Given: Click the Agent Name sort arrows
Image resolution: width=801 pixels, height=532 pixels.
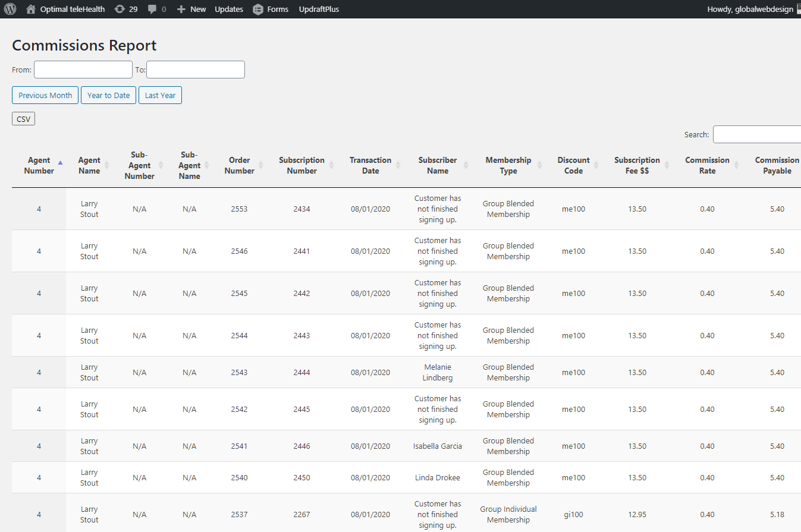Looking at the screenshot, I should [107, 165].
